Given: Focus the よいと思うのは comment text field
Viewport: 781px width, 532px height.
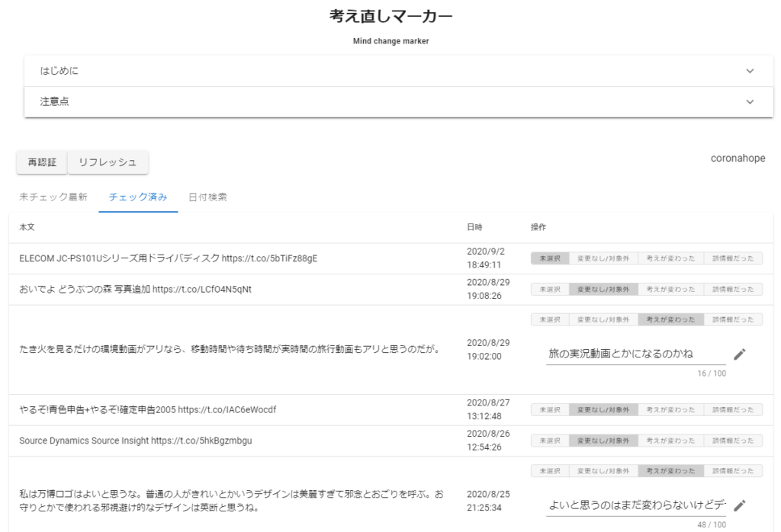Looking at the screenshot, I should pyautogui.click(x=635, y=505).
